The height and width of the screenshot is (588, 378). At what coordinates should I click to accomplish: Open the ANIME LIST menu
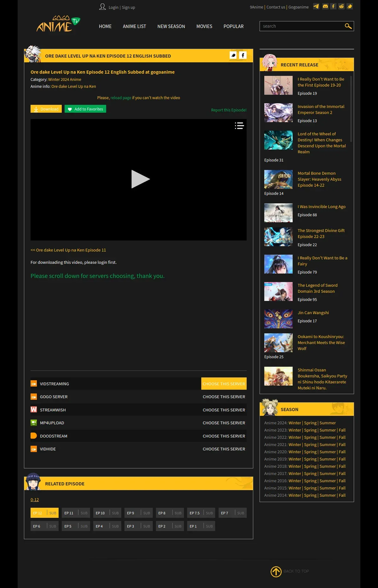point(135,26)
